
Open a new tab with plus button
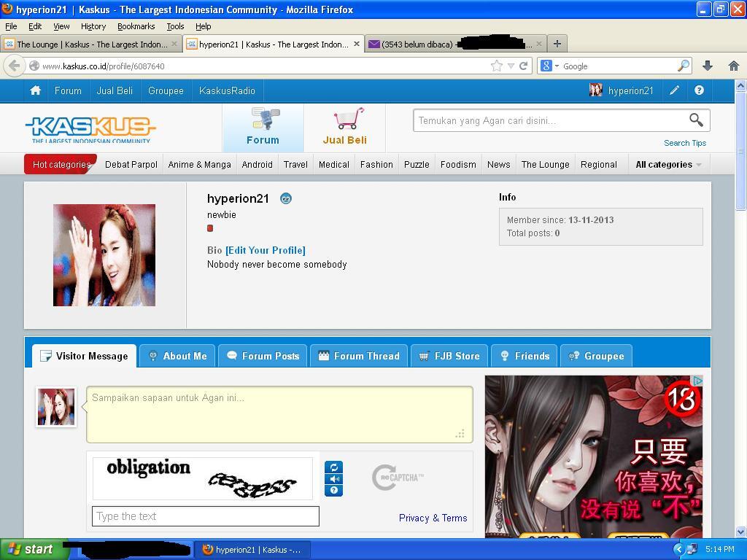pos(557,44)
